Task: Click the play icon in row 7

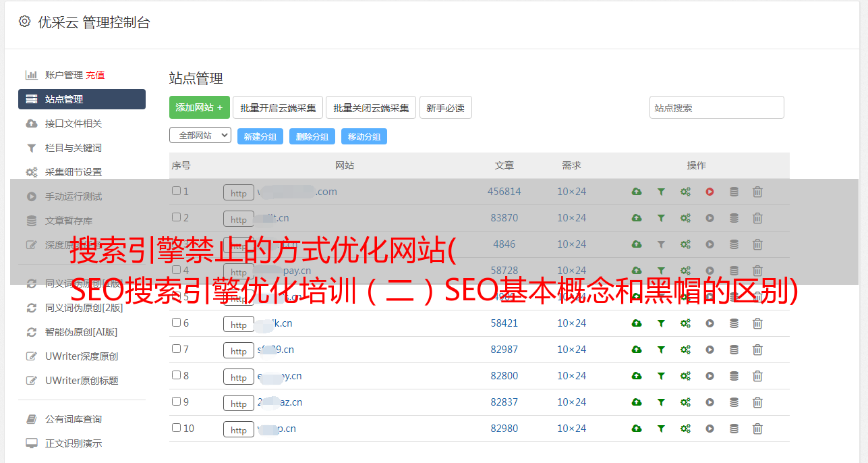Action: point(710,350)
